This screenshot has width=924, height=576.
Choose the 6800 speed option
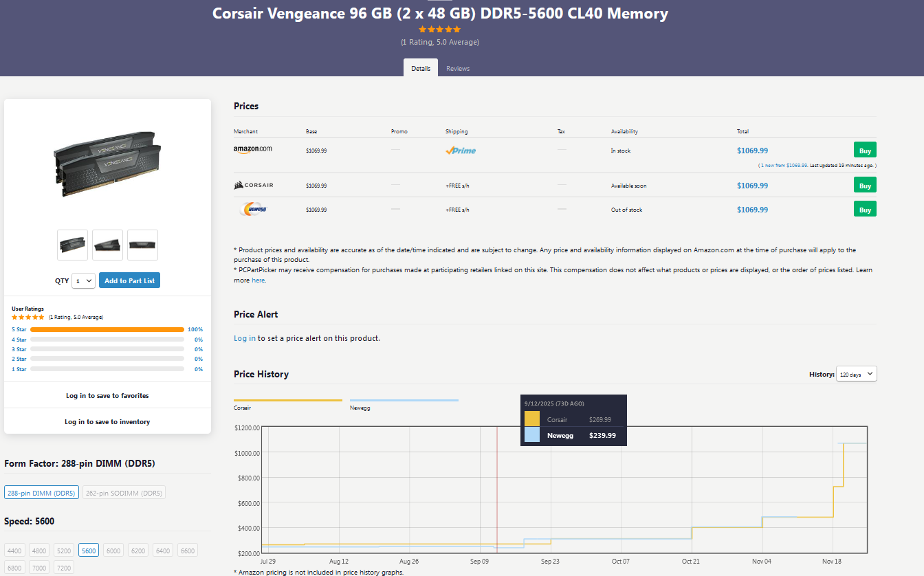[15, 568]
